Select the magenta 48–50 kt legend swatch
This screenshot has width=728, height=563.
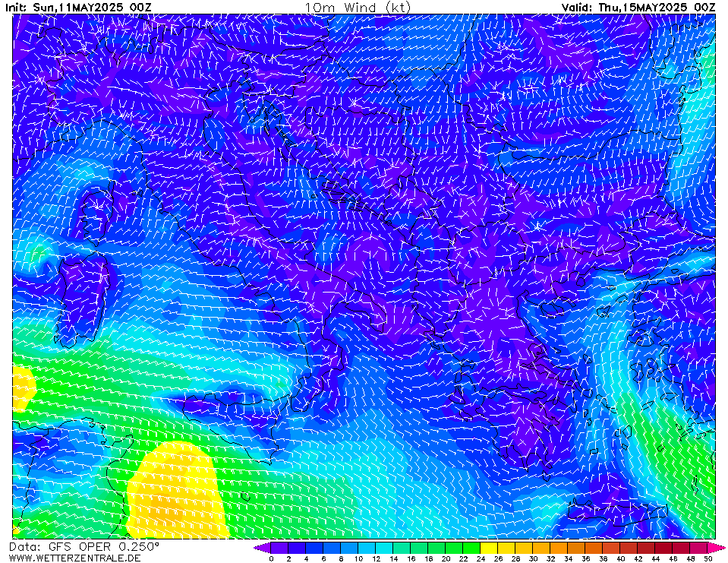click(699, 548)
